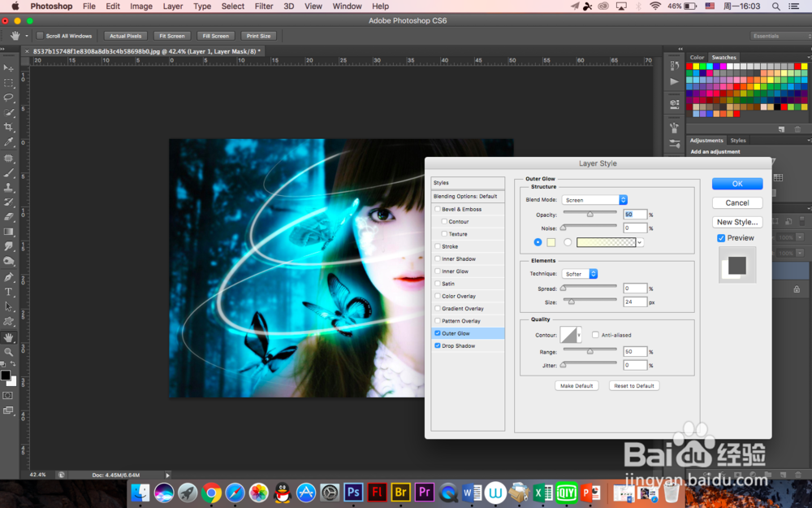Choose the Rectangular Marquee tool
This screenshot has height=508, width=812.
9,83
